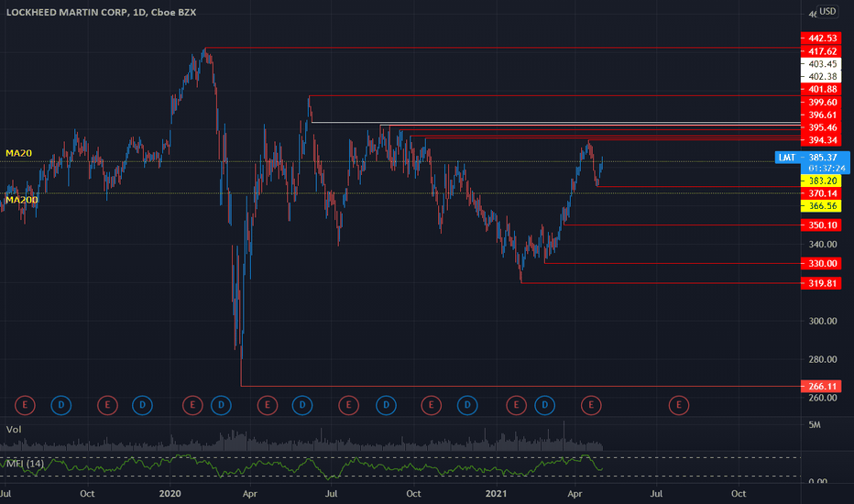854x504 pixels.
Task: Click the 370.14 red price label
Action: (821, 193)
